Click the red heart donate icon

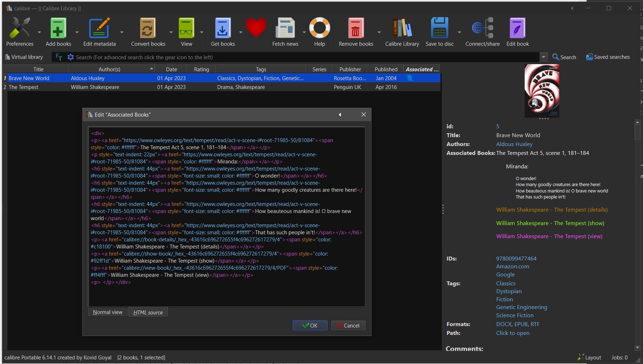click(256, 28)
